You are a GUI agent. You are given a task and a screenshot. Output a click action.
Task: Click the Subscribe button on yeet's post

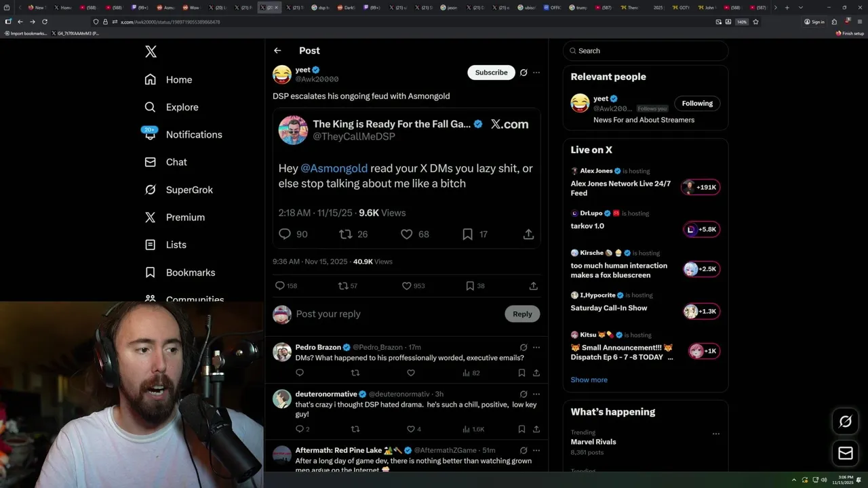tap(491, 73)
